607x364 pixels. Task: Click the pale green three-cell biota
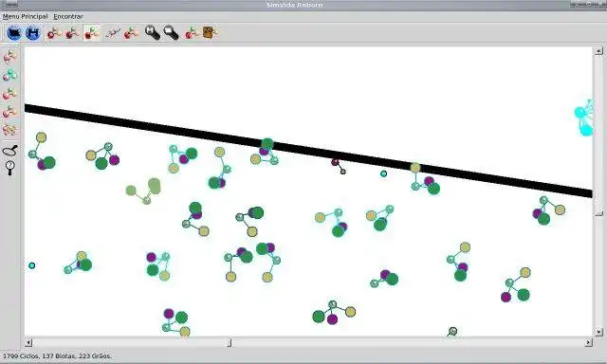click(143, 191)
